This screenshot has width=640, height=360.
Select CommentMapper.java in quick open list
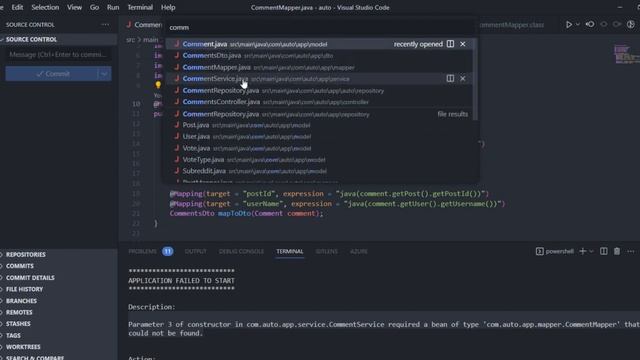[319, 67]
